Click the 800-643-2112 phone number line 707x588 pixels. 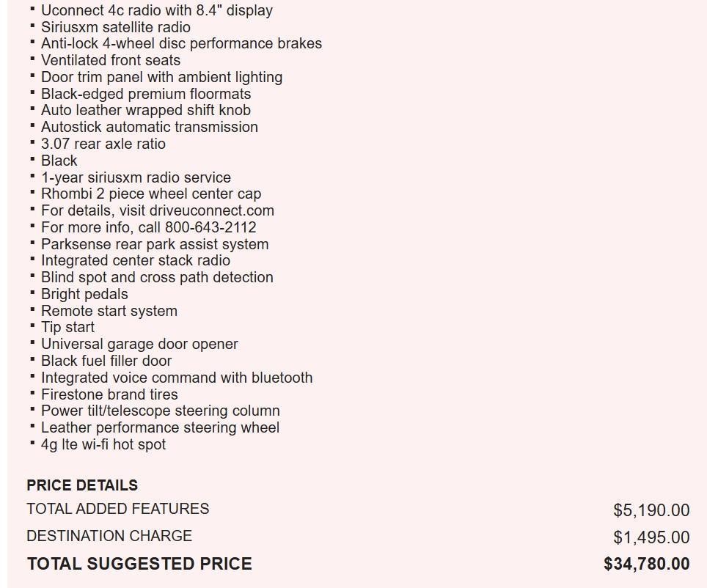[148, 227]
